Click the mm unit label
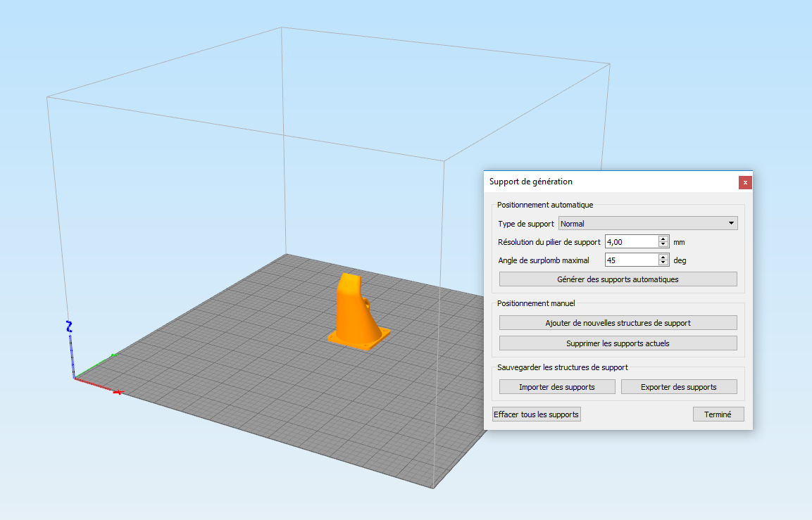The height and width of the screenshot is (520, 812). pos(679,242)
